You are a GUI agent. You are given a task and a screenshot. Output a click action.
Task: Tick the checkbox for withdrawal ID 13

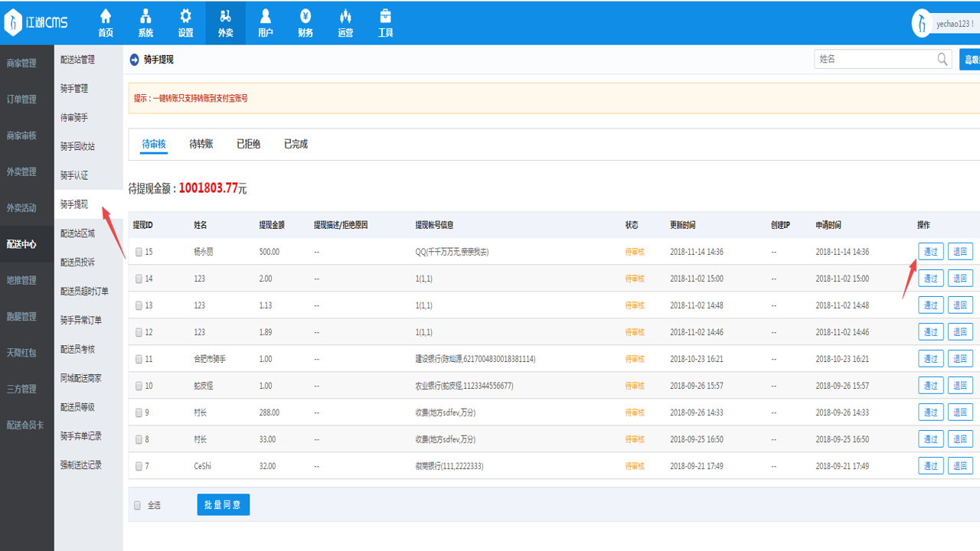point(139,305)
